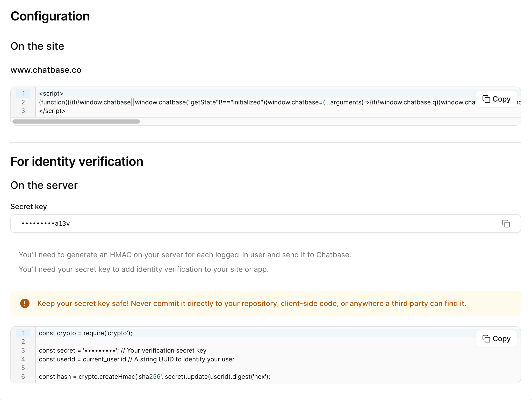Select line number 2 of embed script
This screenshot has height=400, width=532.
click(23, 102)
